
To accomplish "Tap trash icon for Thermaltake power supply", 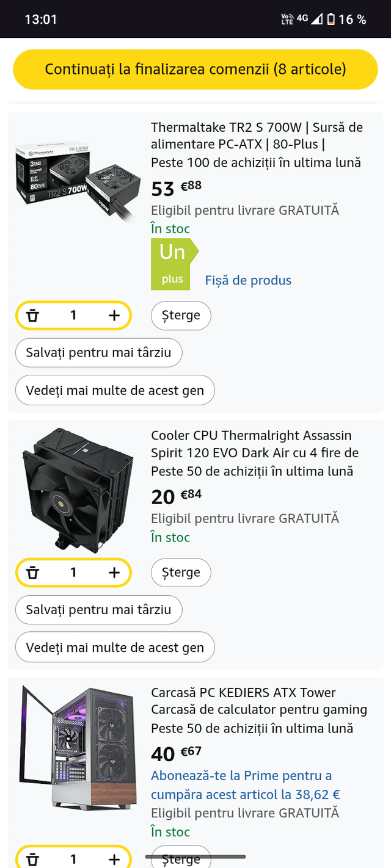I will coord(33,316).
